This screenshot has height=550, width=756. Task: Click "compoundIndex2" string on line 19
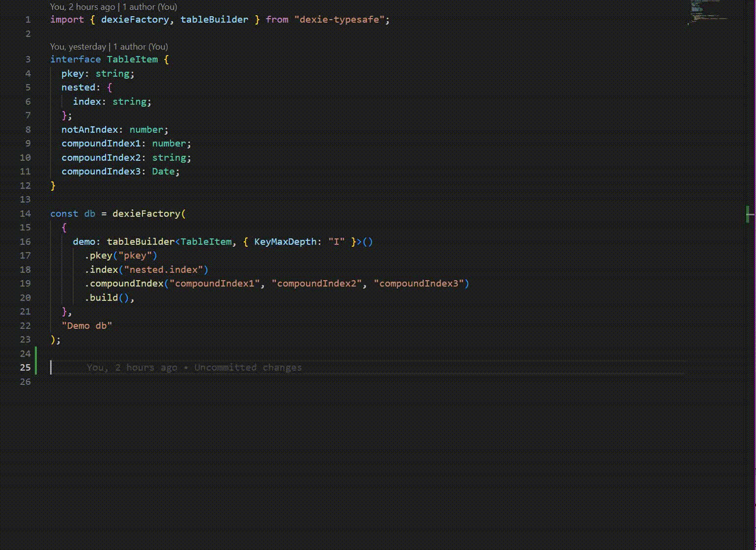click(317, 284)
